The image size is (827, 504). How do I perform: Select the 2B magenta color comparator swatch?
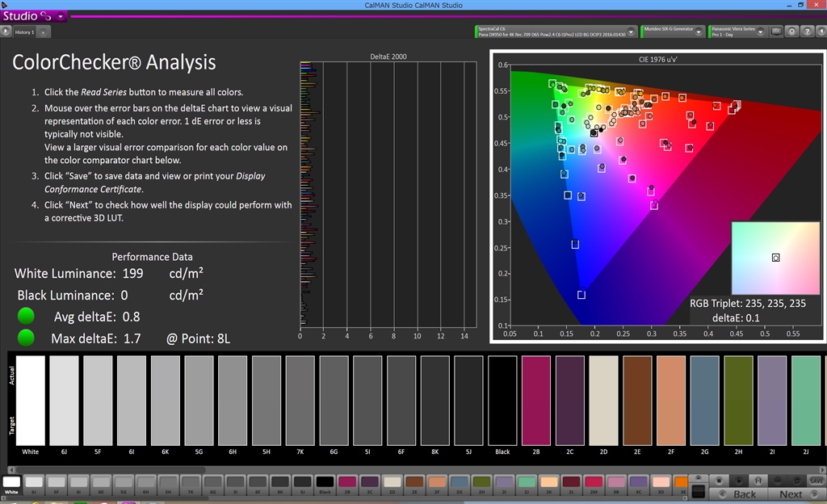[x=536, y=400]
